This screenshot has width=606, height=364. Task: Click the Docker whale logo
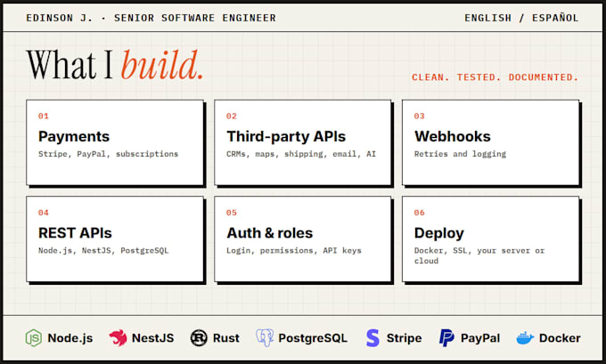[x=525, y=338]
